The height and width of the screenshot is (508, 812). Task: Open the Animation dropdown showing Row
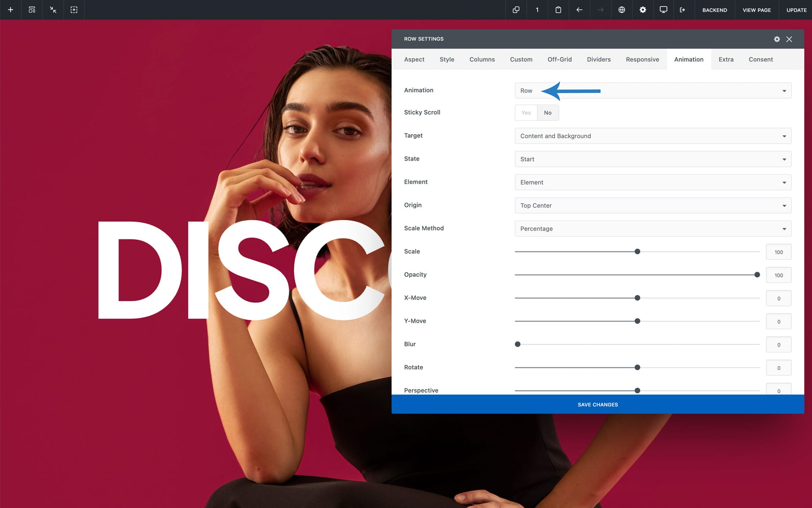[653, 91]
